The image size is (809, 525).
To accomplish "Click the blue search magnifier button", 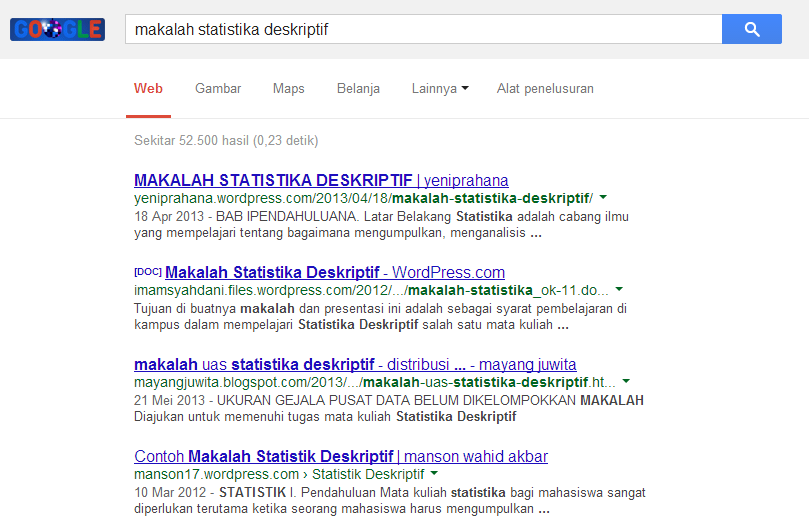I will [752, 29].
